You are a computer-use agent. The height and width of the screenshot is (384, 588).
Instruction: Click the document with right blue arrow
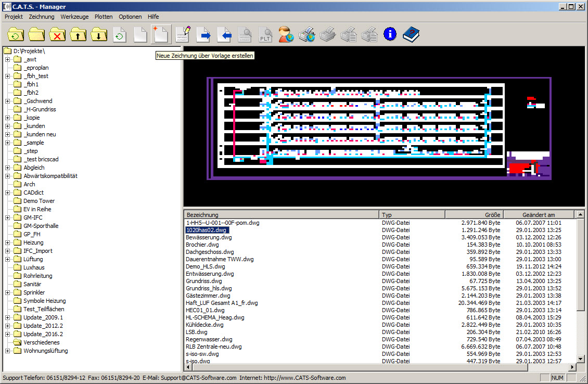(203, 35)
